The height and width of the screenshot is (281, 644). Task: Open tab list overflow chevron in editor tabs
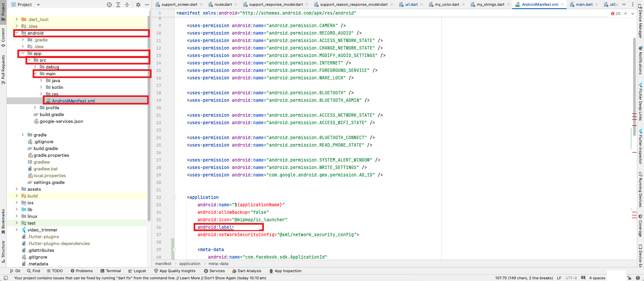[624, 4]
